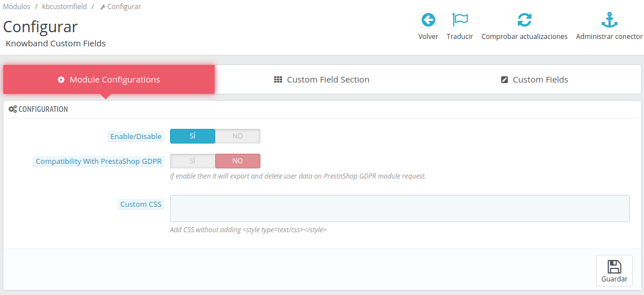
Task: Click the Comprobar actualizaciones refresh icon
Action: click(524, 20)
